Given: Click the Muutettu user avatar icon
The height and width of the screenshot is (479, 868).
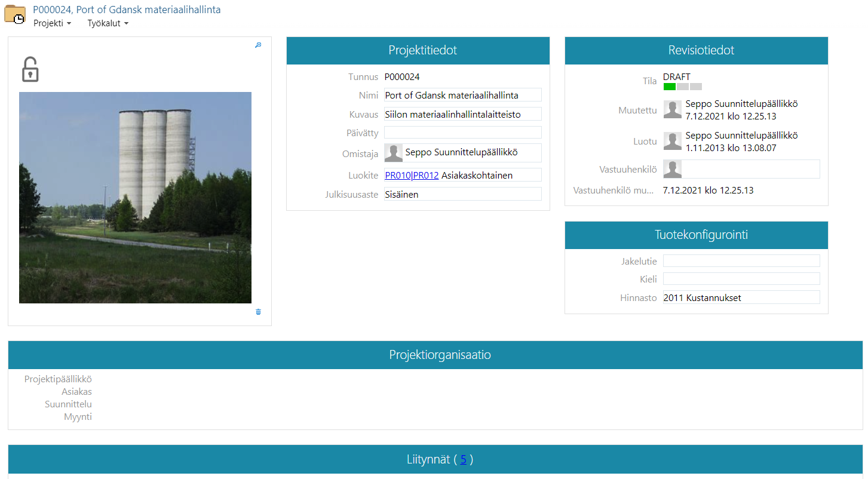Looking at the screenshot, I should tap(673, 110).
